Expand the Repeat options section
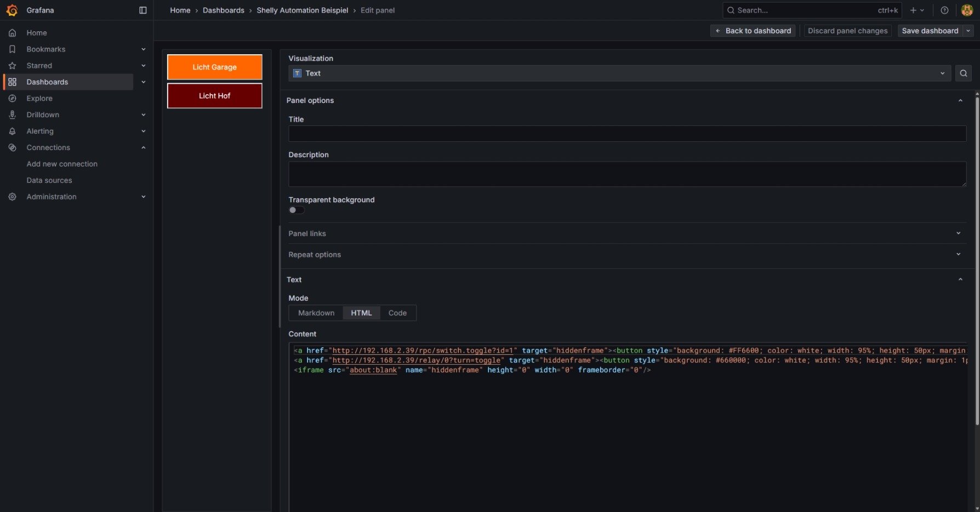The height and width of the screenshot is (512, 980). click(625, 255)
